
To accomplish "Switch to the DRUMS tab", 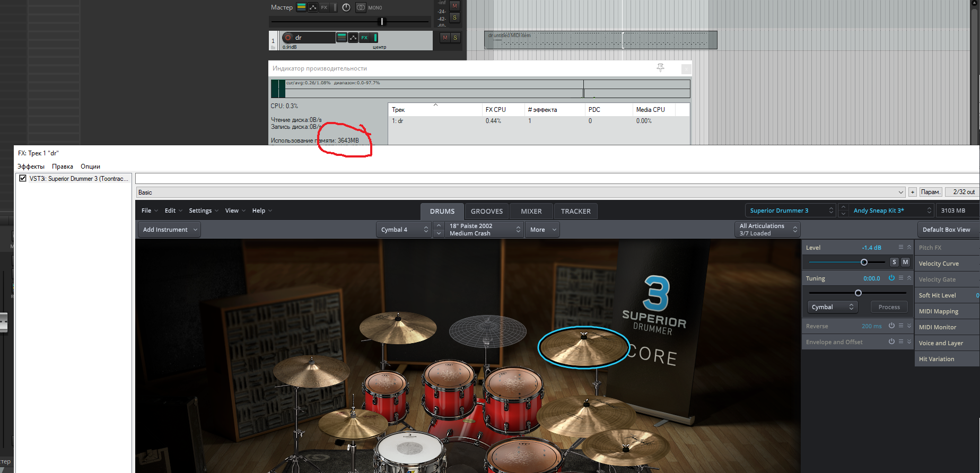I will tap(442, 211).
